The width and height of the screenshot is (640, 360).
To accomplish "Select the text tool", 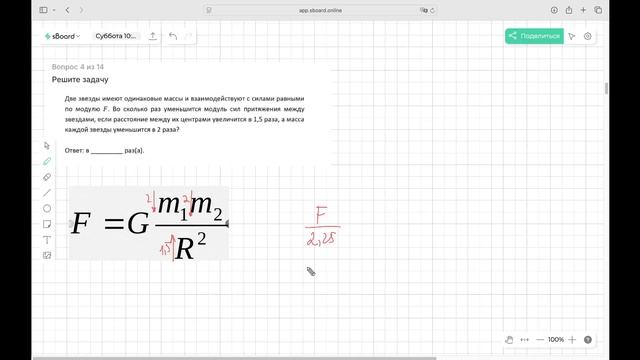I will click(47, 240).
